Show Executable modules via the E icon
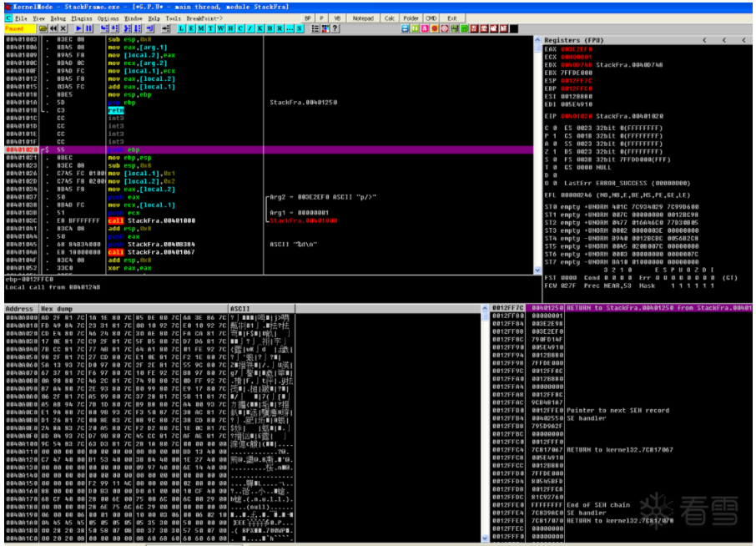 coord(191,29)
